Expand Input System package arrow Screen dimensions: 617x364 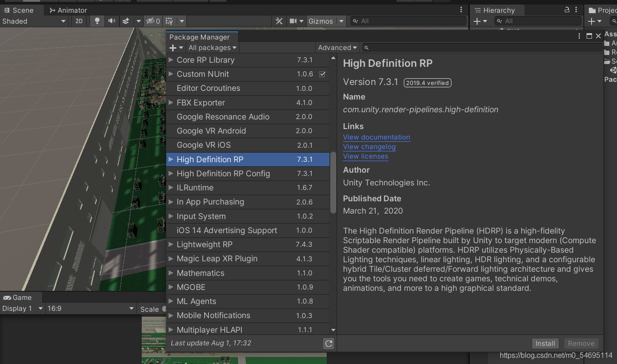171,216
